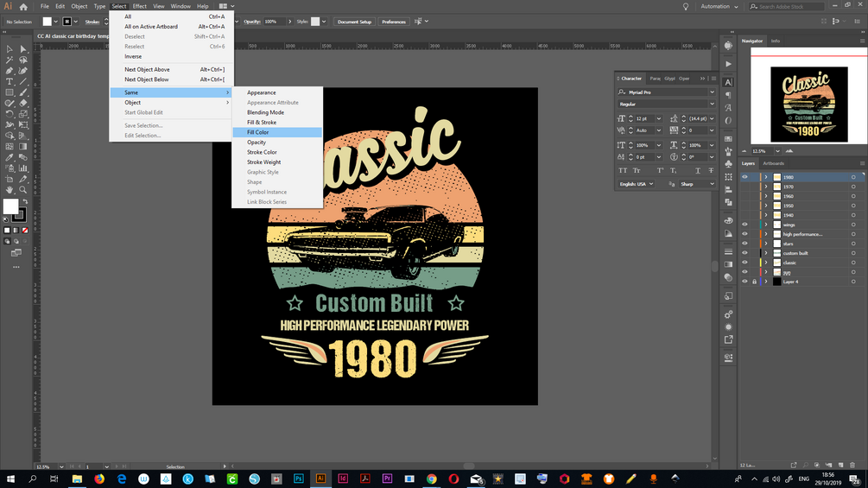Open Firefox from the taskbar

(x=99, y=478)
